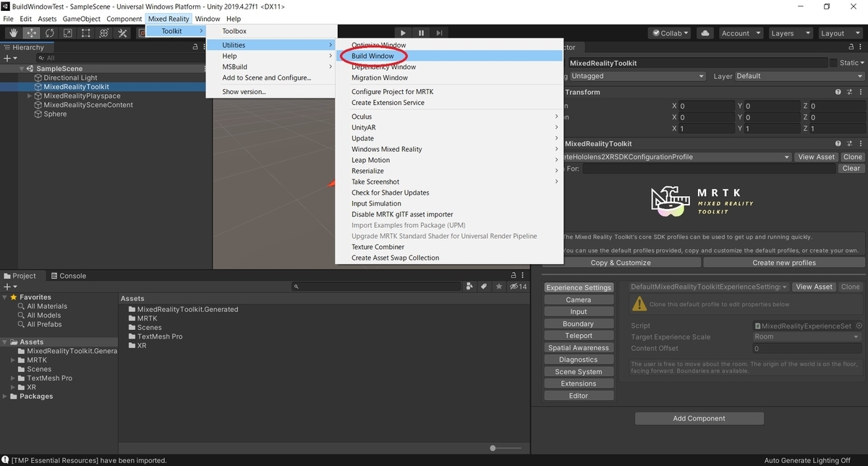
Task: Click the favorite star icon in Project toolbar
Action: point(498,287)
